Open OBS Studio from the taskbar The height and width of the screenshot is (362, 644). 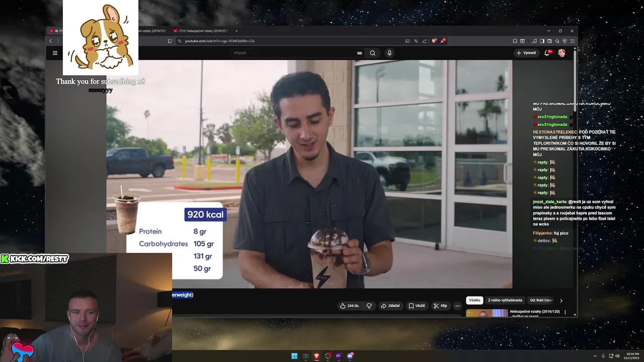(x=328, y=356)
